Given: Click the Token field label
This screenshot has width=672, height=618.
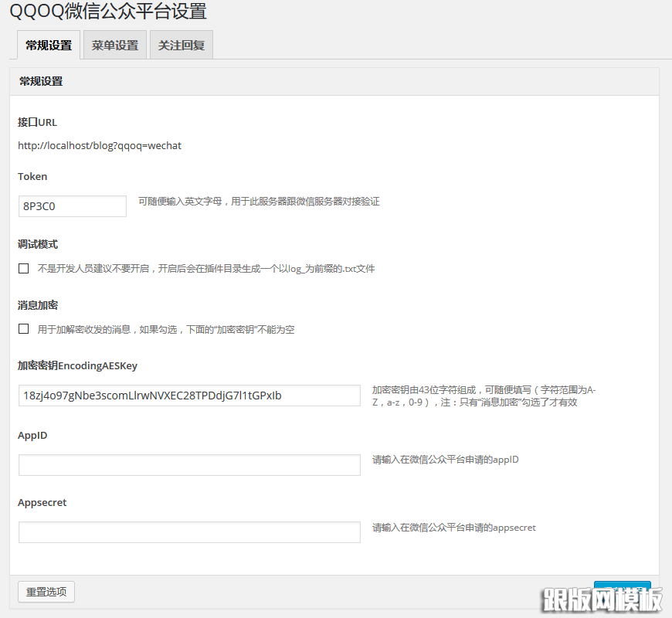Looking at the screenshot, I should click(32, 176).
